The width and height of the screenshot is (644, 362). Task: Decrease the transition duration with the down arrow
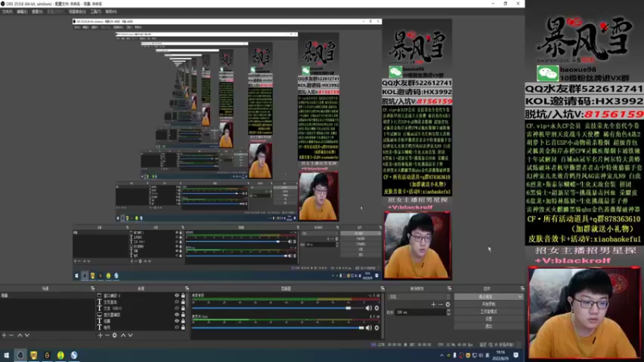(x=448, y=314)
